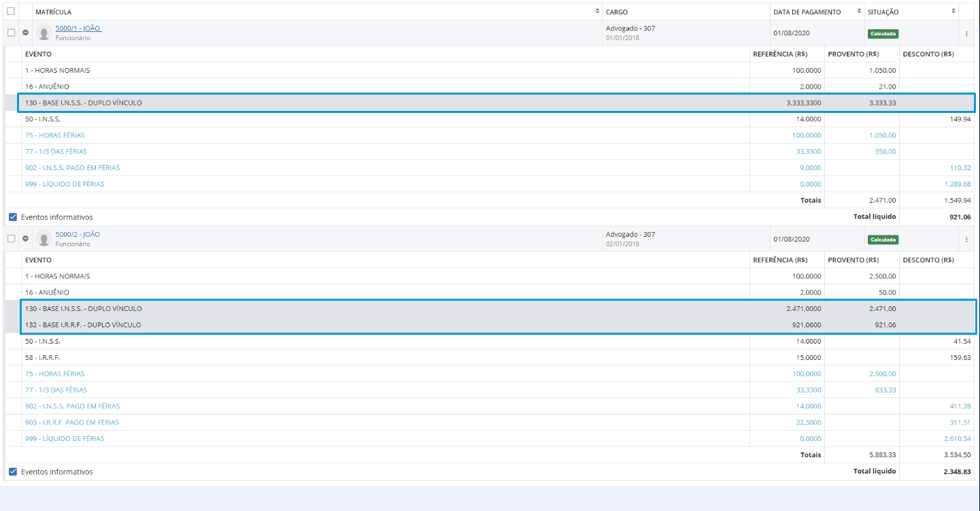The image size is (980, 511).
Task: Select 902 - I.N.S.S. PAGO EM FÉRIAS row 110,32
Action: tap(490, 167)
